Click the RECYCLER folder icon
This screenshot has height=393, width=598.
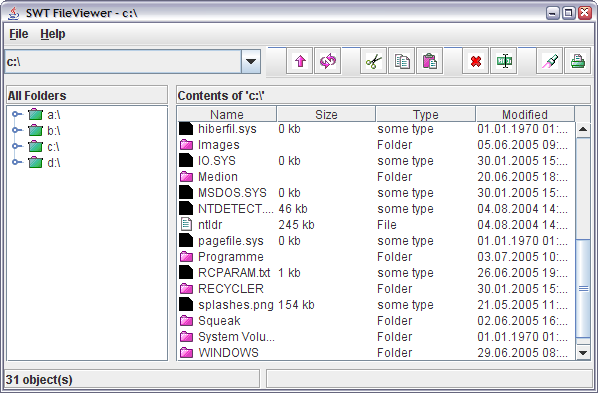point(186,289)
